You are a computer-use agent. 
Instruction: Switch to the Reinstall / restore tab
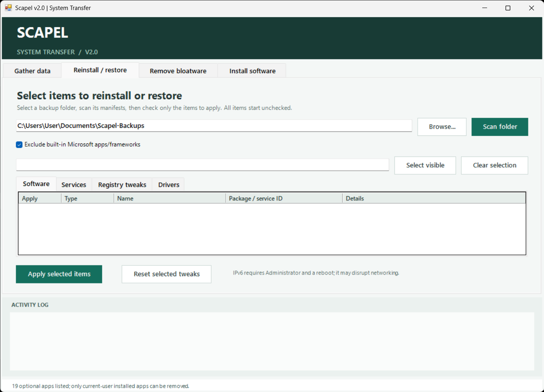pyautogui.click(x=100, y=70)
